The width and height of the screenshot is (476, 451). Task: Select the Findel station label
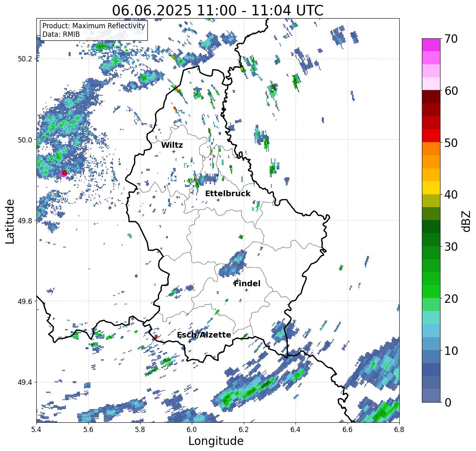[x=247, y=283]
